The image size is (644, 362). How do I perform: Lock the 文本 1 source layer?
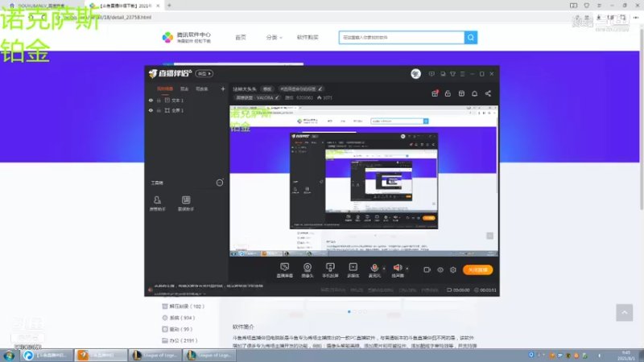pos(159,100)
